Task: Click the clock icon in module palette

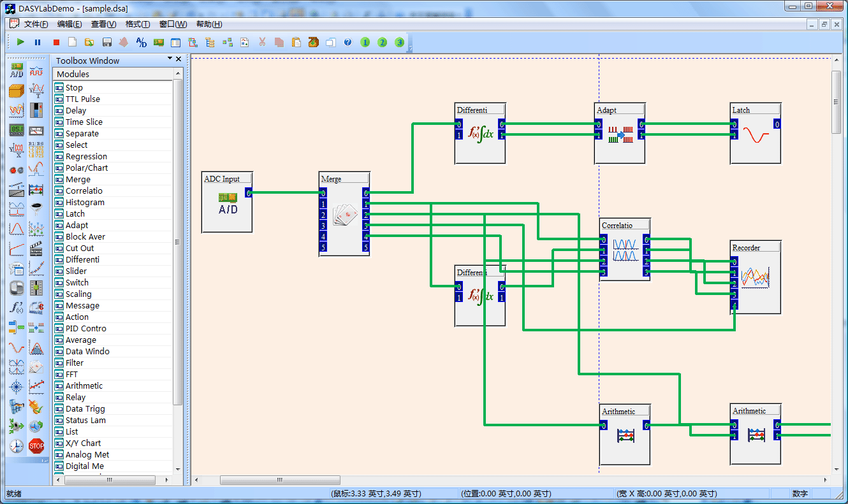Action: click(x=17, y=445)
